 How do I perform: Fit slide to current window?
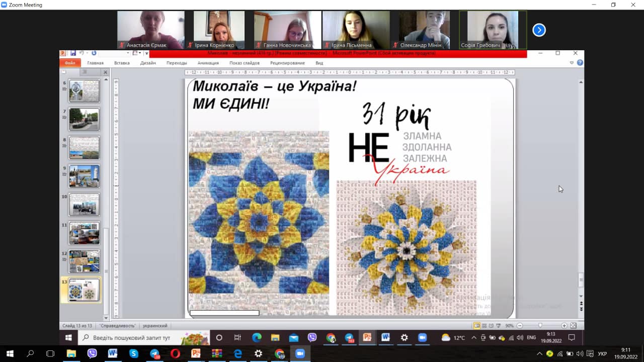coord(574,326)
